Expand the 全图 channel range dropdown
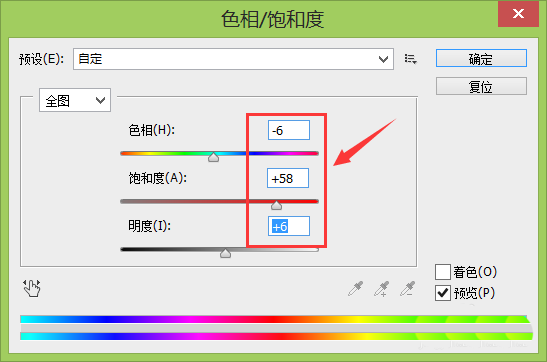The height and width of the screenshot is (362, 547). click(x=75, y=100)
